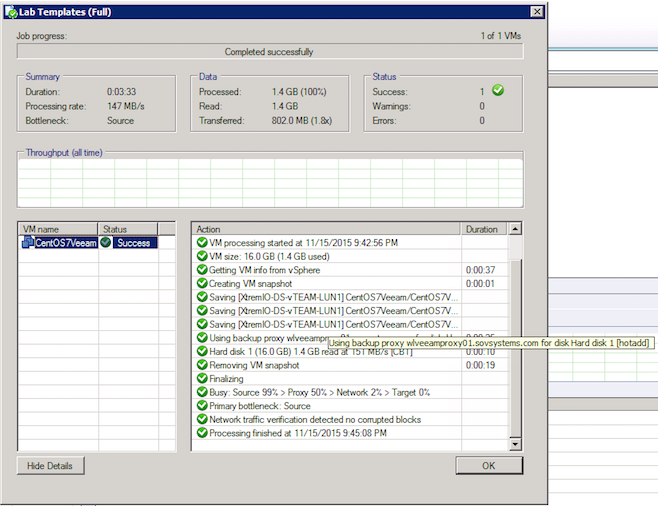Click the check icon for Removing VM snapshot
This screenshot has width=658, height=506.
(x=201, y=365)
